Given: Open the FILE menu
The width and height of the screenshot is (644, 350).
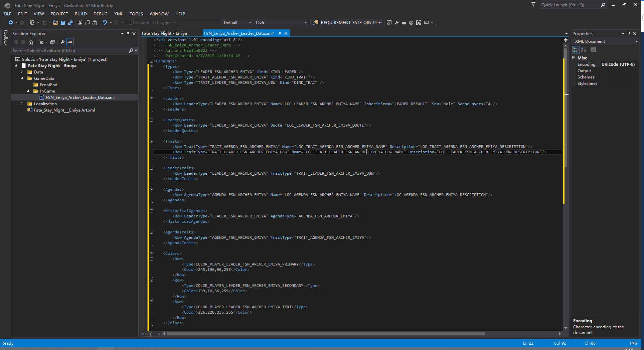Looking at the screenshot, I should click(x=7, y=14).
